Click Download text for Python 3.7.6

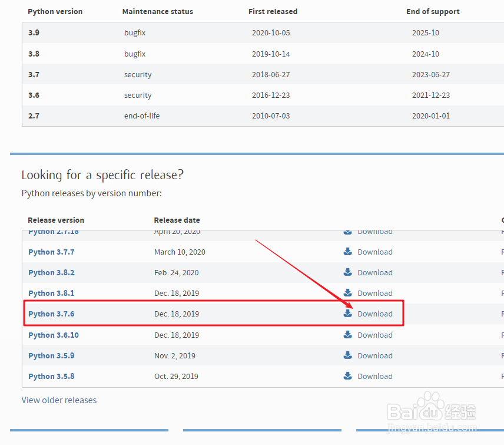[375, 314]
